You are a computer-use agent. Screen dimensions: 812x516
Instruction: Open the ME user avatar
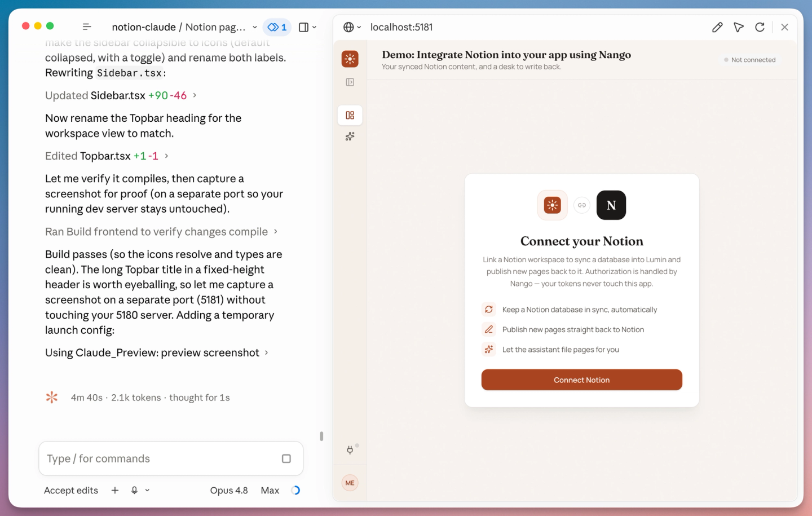point(350,483)
